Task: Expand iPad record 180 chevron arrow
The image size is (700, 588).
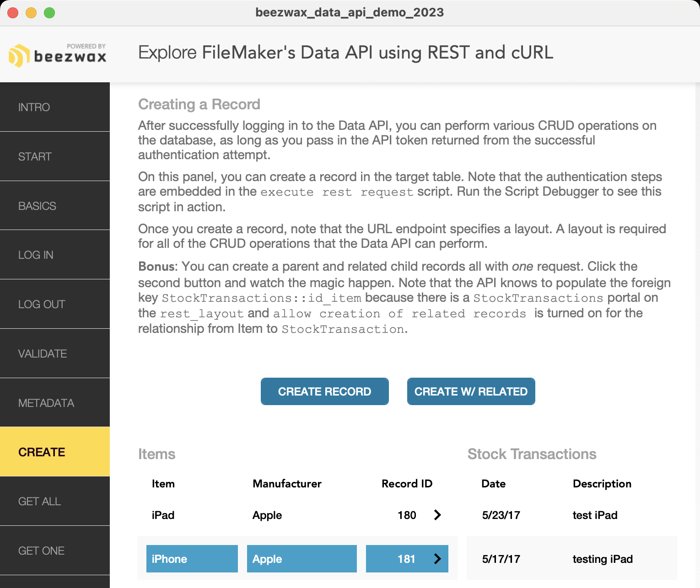Action: [x=437, y=515]
